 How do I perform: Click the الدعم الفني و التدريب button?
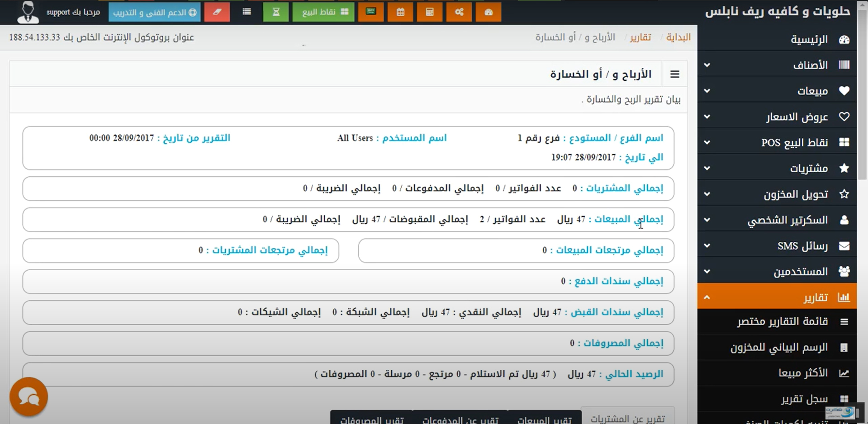pyautogui.click(x=154, y=12)
